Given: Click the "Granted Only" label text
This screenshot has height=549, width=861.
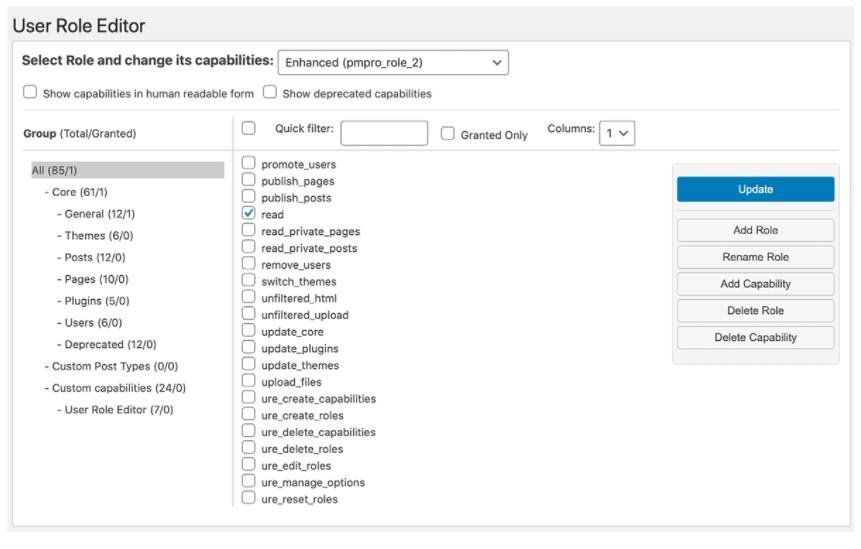Looking at the screenshot, I should 494,135.
